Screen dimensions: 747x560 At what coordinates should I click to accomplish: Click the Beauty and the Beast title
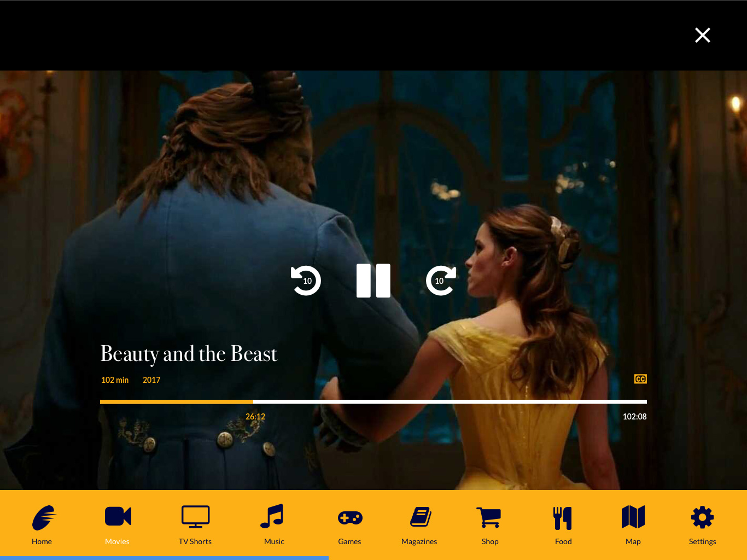(189, 354)
